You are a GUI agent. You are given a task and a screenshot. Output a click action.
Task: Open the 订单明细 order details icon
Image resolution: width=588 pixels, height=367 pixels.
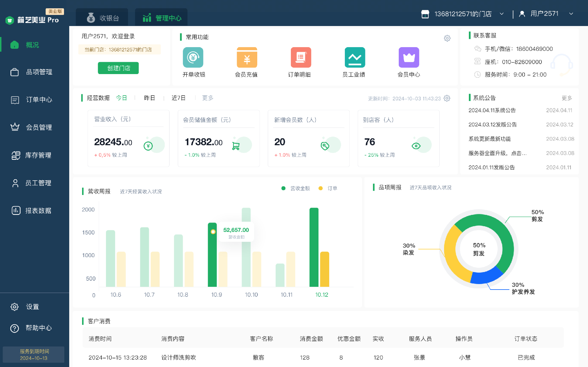pos(301,58)
